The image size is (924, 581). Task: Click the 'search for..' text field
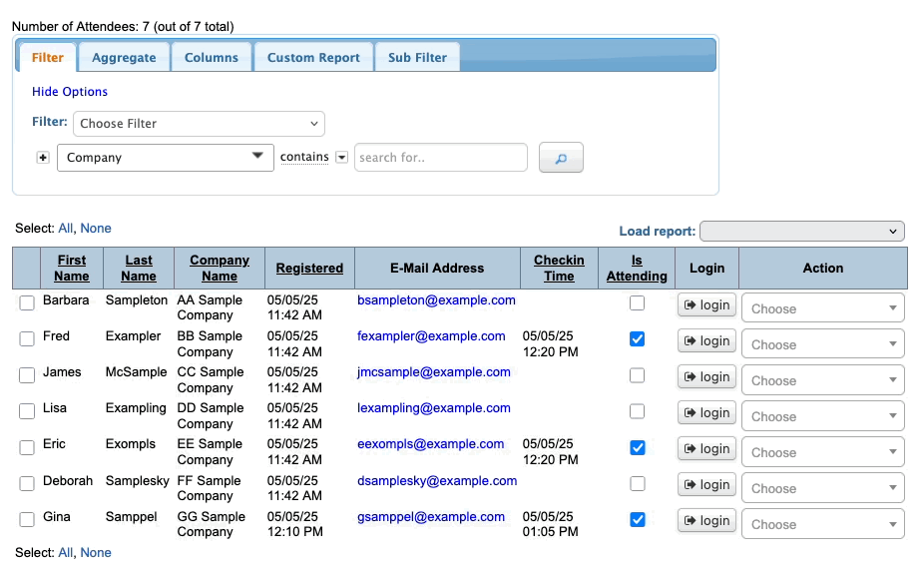440,158
